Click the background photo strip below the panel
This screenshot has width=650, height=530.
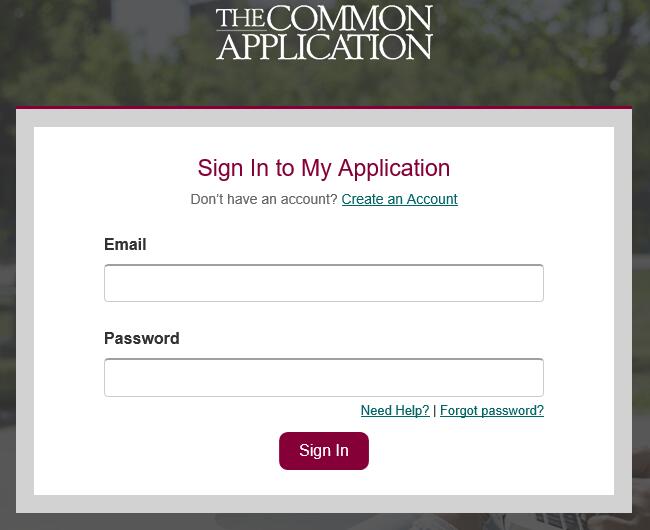point(324,522)
